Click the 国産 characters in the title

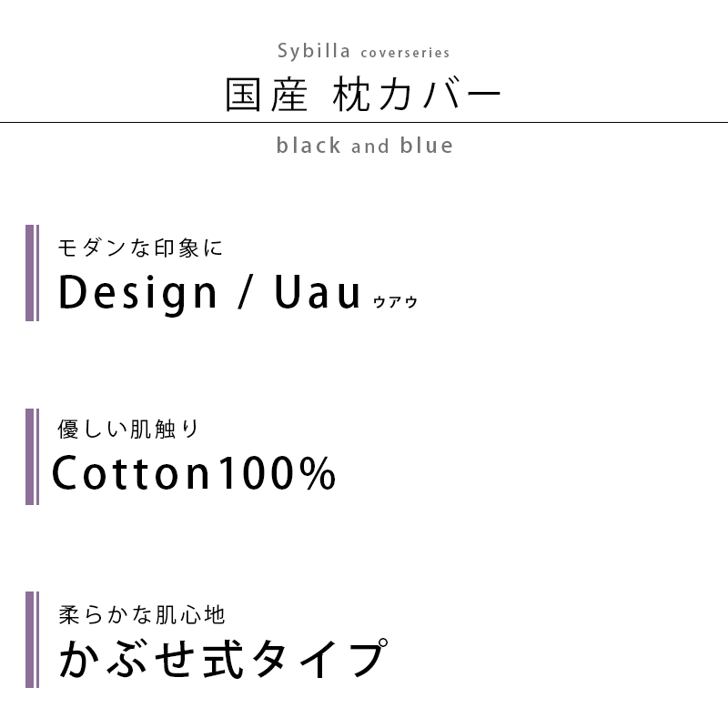tap(267, 95)
